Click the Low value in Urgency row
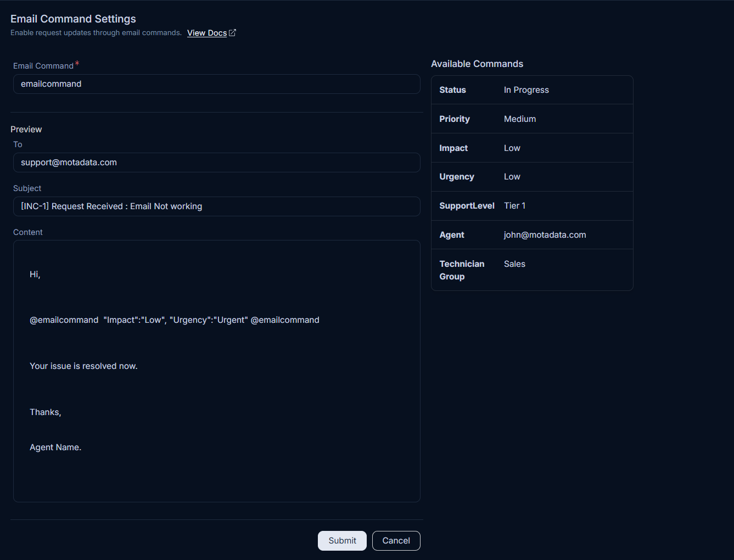Image resolution: width=734 pixels, height=560 pixels. (x=512, y=177)
